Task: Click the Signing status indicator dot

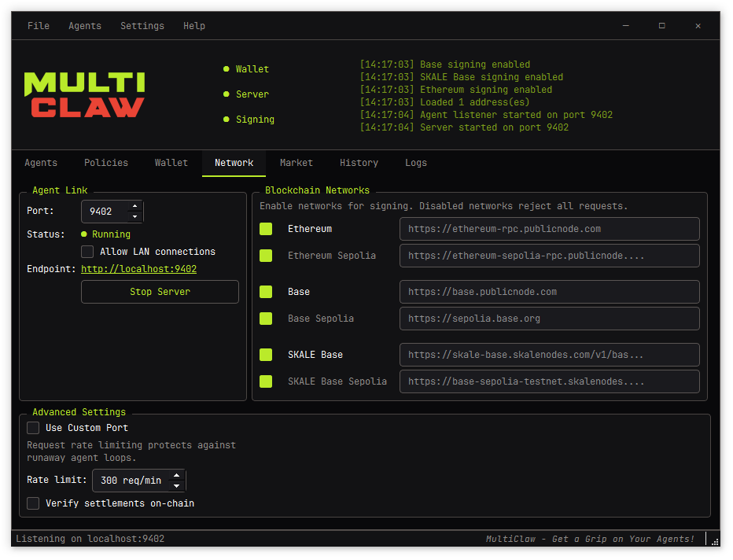Action: 227,120
